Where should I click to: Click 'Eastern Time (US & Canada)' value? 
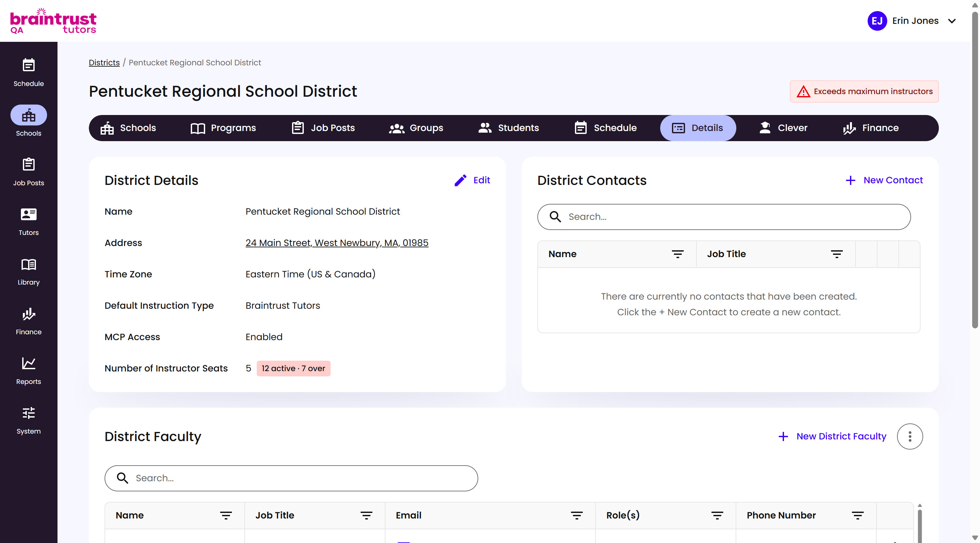(x=310, y=274)
